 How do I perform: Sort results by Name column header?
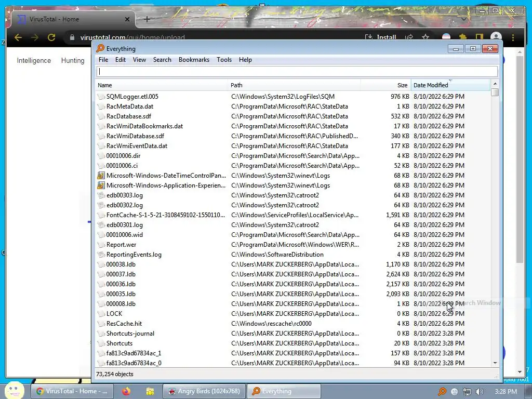point(162,85)
